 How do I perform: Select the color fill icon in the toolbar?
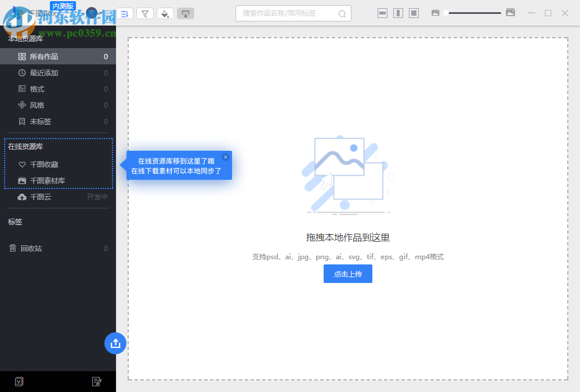click(x=165, y=13)
